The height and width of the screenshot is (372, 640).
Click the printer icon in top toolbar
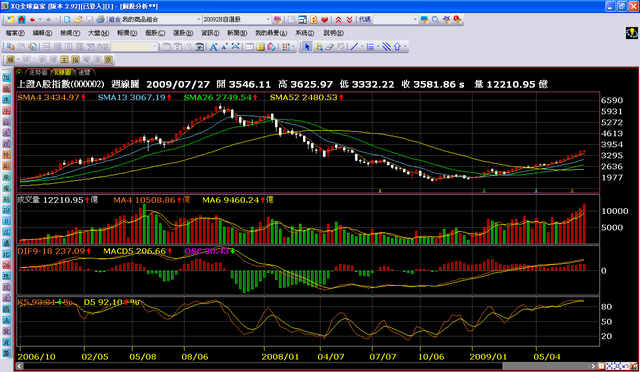tap(100, 19)
